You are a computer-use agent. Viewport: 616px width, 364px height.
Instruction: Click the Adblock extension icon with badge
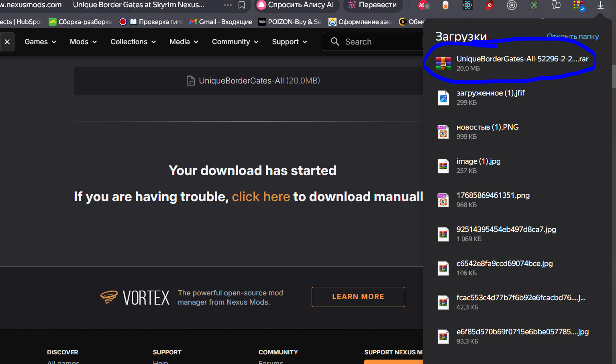point(424,5)
